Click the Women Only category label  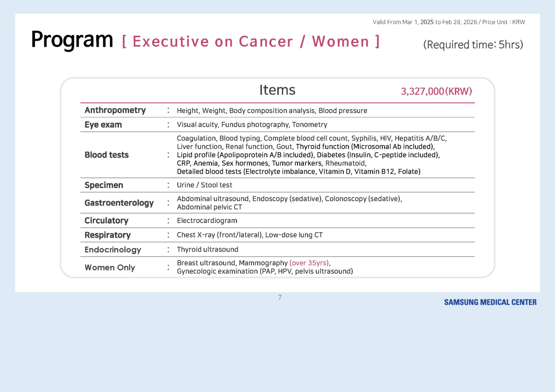click(x=110, y=267)
